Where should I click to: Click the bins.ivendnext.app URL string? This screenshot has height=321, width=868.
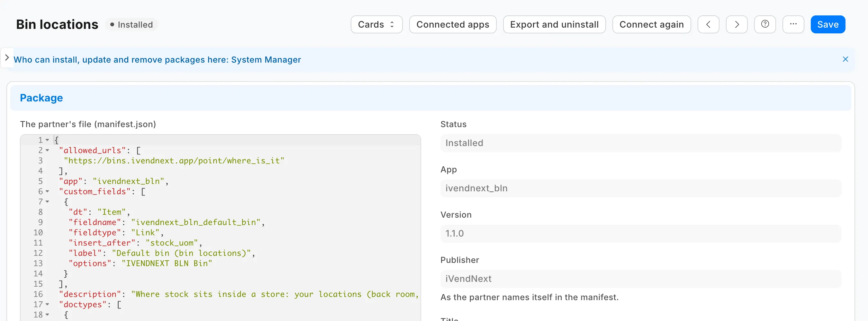pos(174,161)
